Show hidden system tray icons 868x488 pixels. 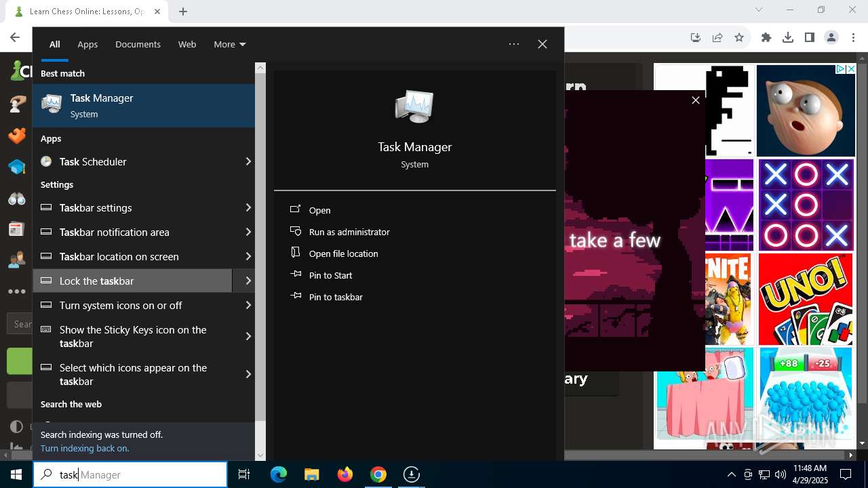[731, 474]
